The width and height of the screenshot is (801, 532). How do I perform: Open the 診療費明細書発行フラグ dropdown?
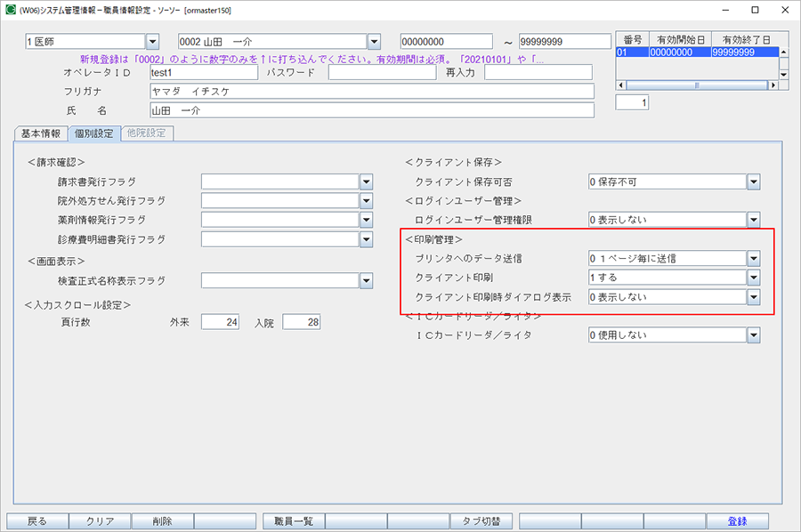point(365,238)
